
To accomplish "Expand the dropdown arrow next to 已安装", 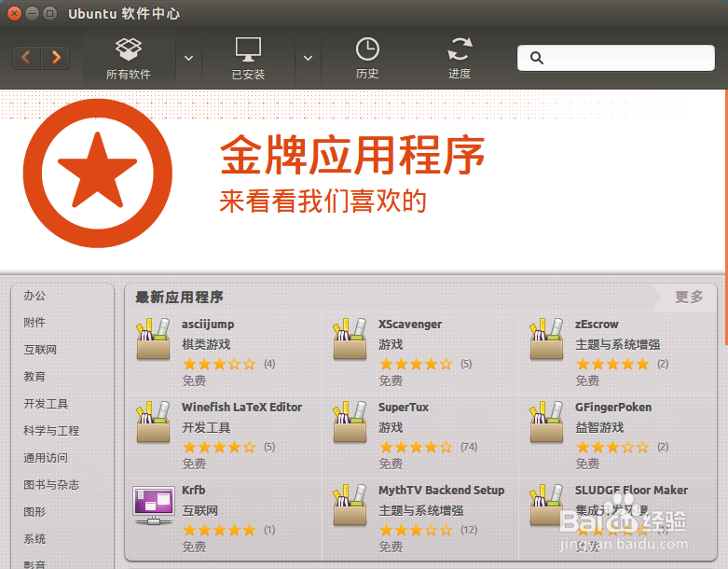I will pyautogui.click(x=308, y=58).
